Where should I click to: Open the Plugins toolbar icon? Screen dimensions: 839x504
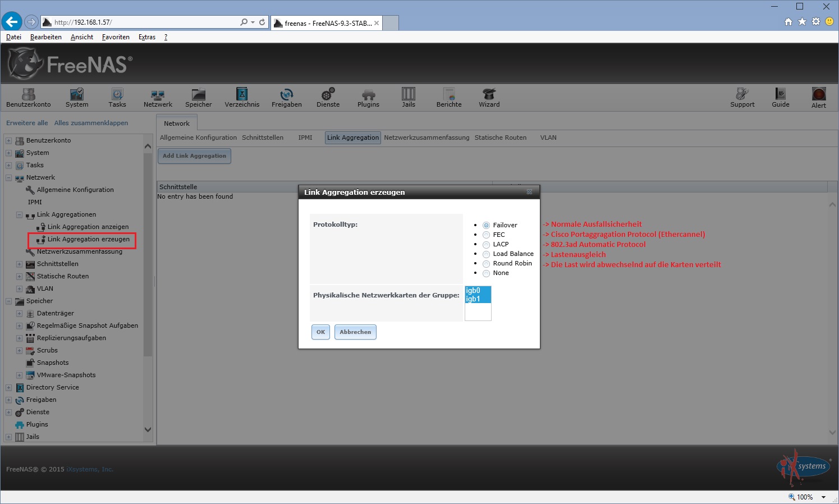pos(368,97)
